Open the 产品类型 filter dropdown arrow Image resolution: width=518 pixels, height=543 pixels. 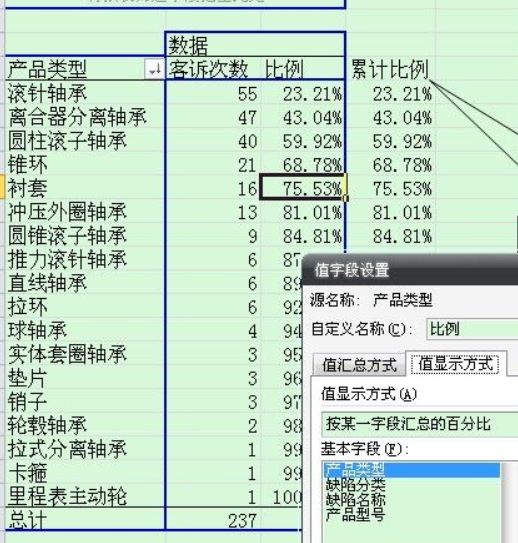154,69
